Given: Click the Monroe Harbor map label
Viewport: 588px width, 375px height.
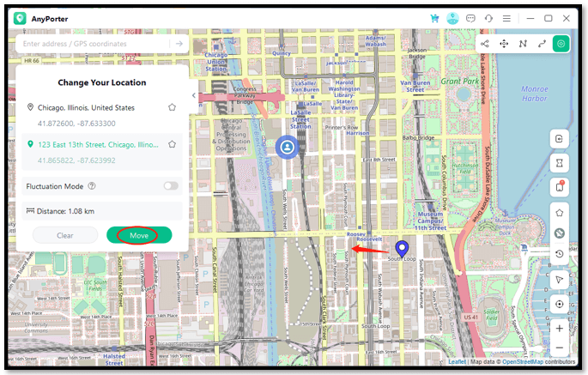Looking at the screenshot, I should click(535, 94).
